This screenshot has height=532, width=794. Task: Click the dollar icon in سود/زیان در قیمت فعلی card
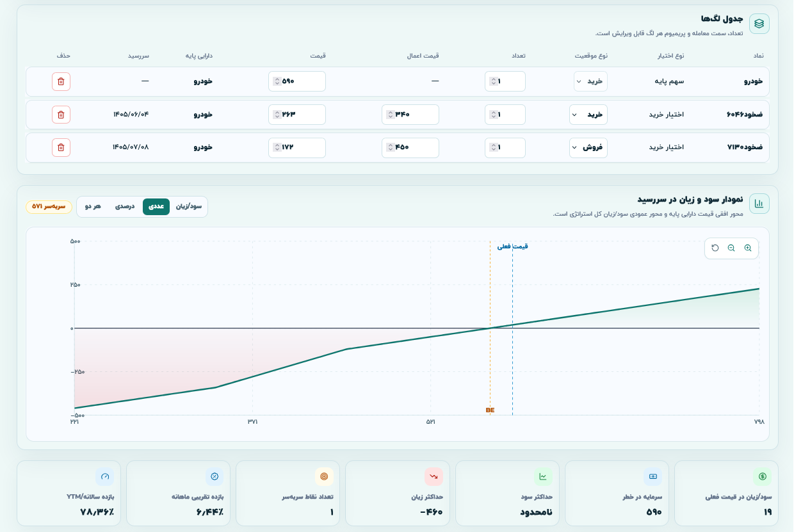763,476
